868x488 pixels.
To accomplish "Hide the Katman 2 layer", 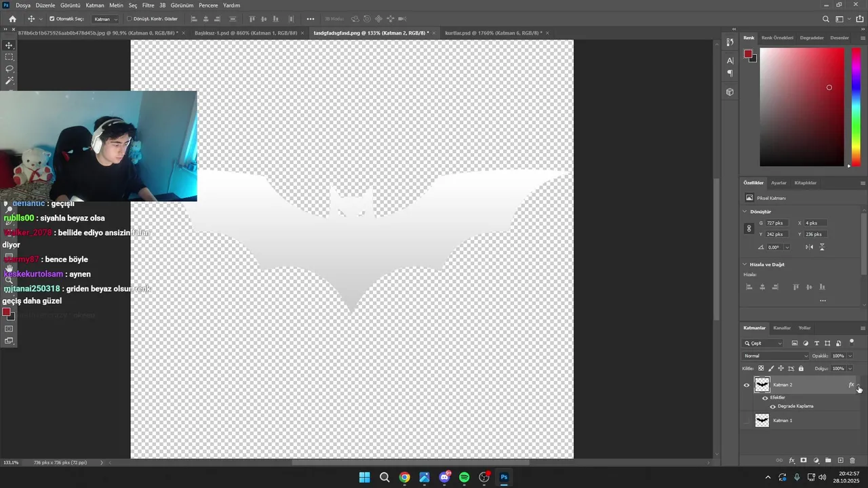I will [747, 385].
